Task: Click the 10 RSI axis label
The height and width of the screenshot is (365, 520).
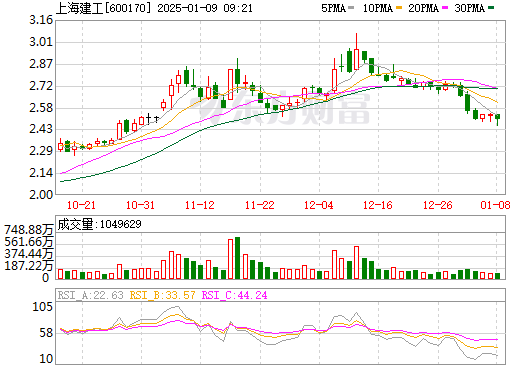Action: 46,359
